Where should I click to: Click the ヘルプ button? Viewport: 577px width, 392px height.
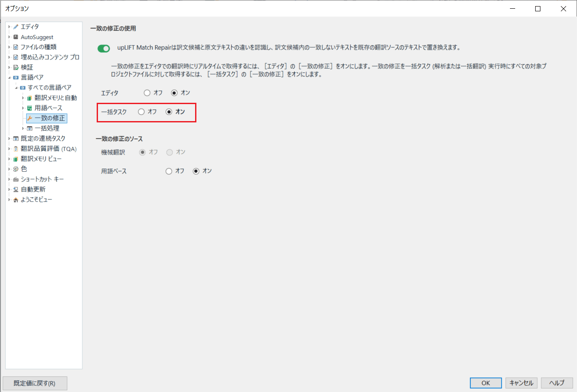(557, 383)
